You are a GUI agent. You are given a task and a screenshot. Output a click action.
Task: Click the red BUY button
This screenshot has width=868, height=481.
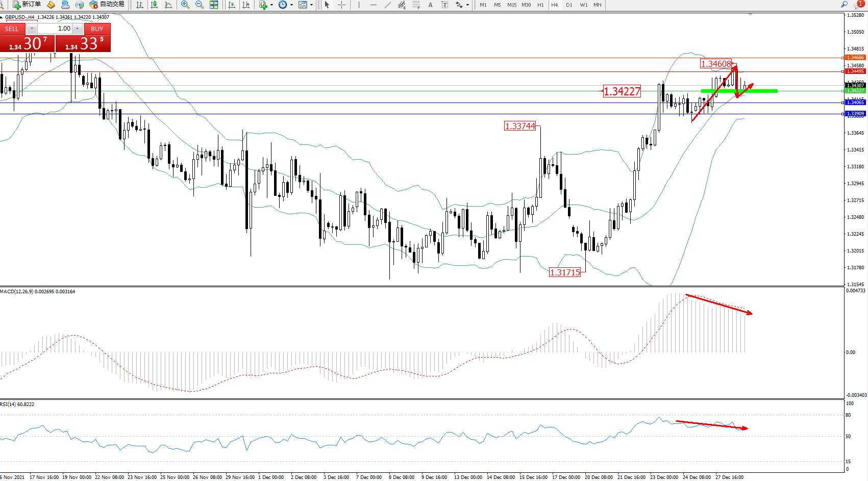(97, 29)
